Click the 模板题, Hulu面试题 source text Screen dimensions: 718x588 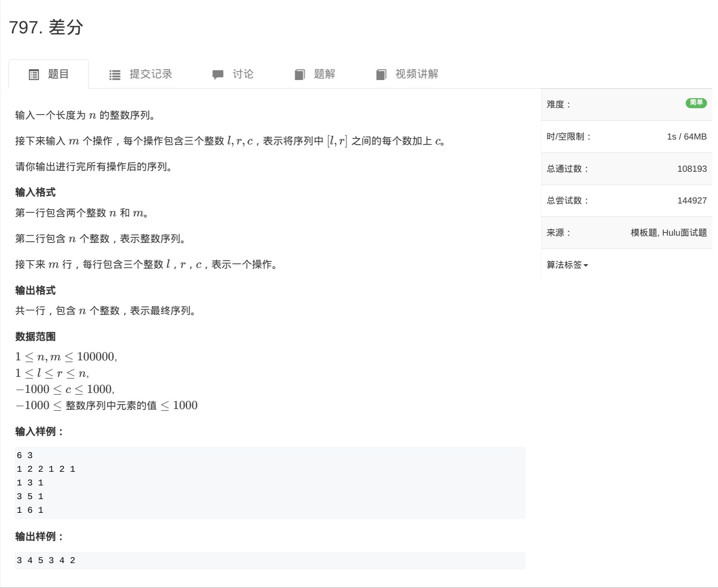click(668, 232)
